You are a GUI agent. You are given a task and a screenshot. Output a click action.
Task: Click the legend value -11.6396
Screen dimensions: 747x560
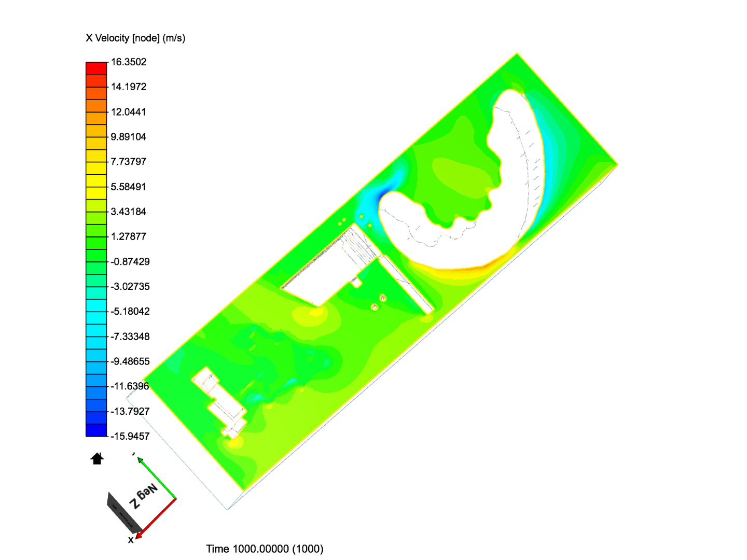(x=130, y=386)
